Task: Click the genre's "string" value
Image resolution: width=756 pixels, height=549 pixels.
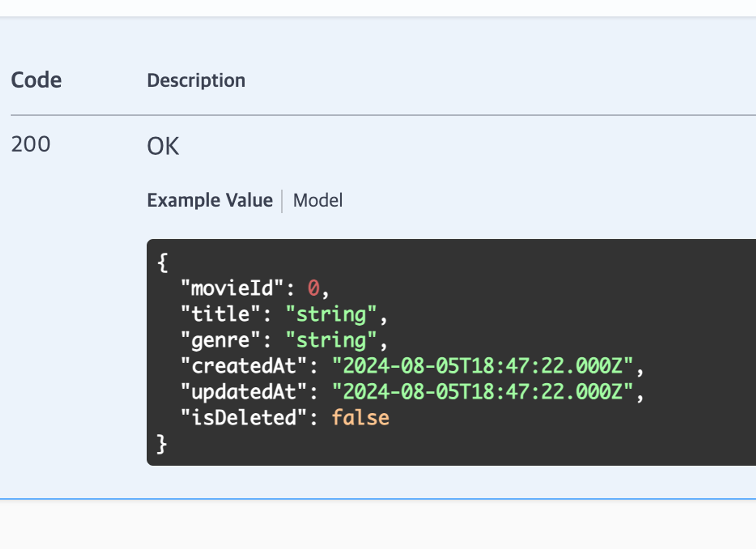Action: click(x=331, y=340)
